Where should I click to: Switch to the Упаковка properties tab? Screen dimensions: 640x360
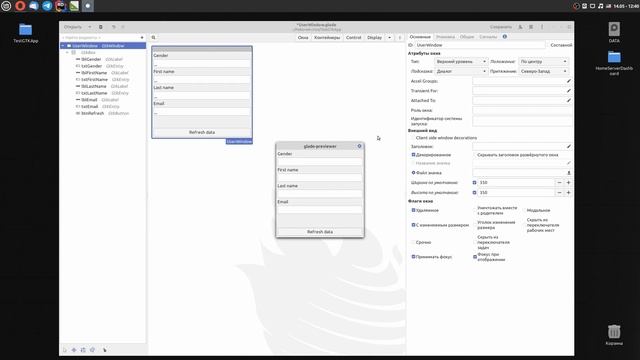coord(445,37)
